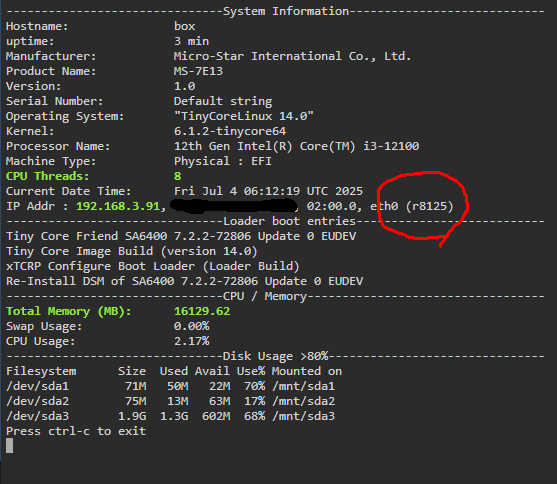Select the "/dev/sda2" filesystem row
The height and width of the screenshot is (484, 557).
171,401
